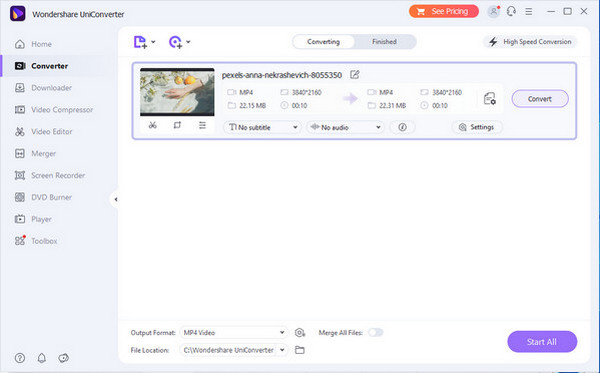
Task: Open the No subtitle dropdown
Action: tap(262, 127)
